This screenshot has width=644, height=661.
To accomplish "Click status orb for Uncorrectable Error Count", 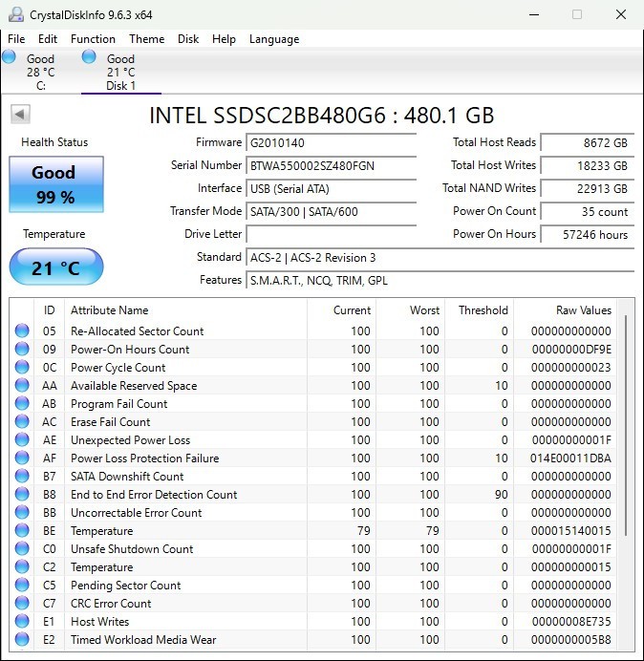I will pos(22,512).
